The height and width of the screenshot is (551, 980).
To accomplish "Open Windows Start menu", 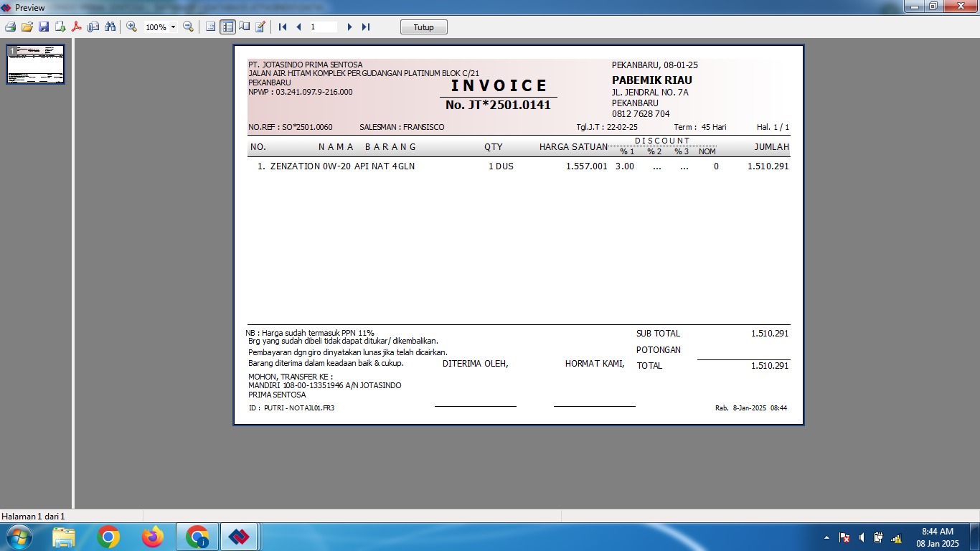I will 18,537.
